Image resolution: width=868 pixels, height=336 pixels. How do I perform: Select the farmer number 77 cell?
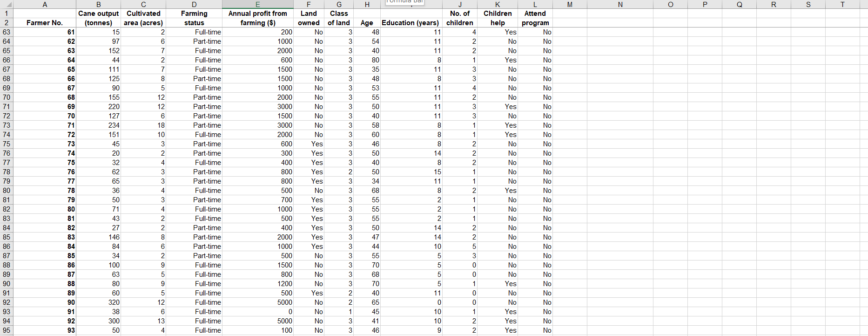click(45, 181)
